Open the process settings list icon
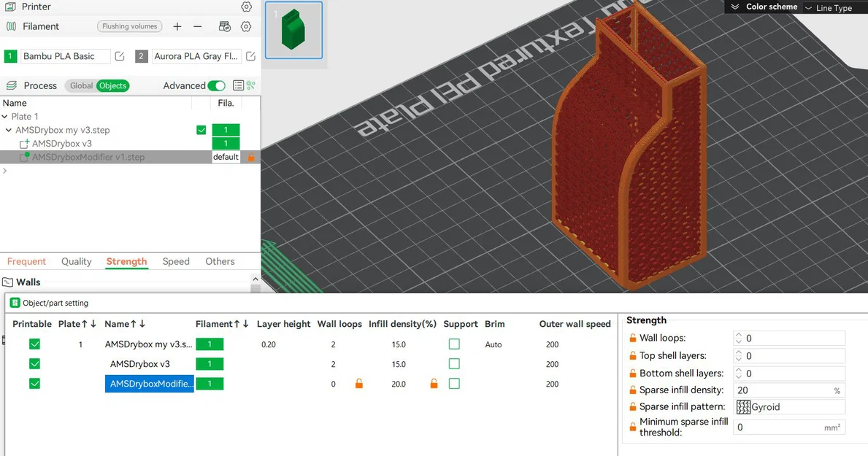The width and height of the screenshot is (868, 456). [238, 85]
